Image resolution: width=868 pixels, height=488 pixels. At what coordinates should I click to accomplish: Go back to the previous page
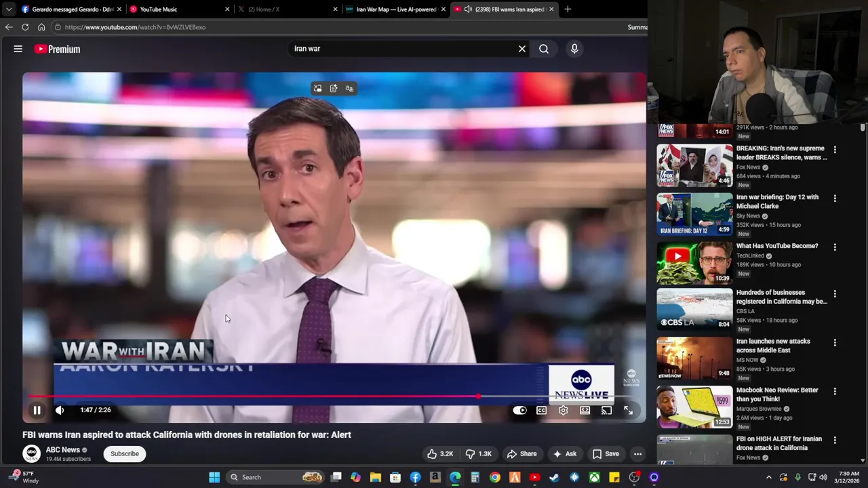[x=9, y=27]
